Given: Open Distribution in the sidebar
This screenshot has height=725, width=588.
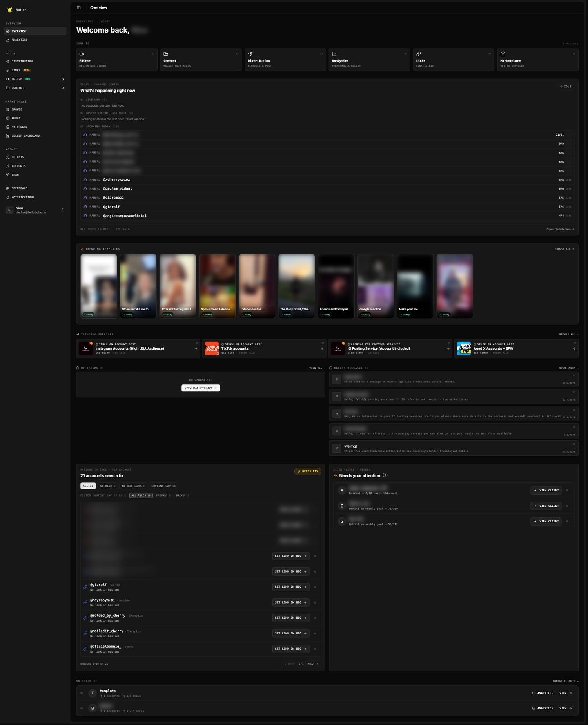Looking at the screenshot, I should (x=35, y=62).
